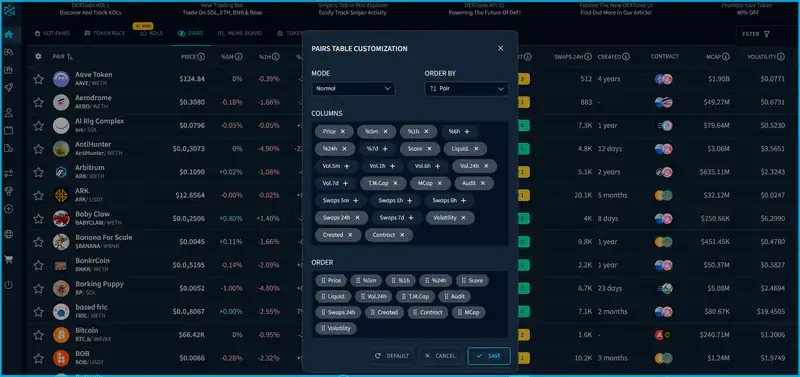Favorite Aave Token with its star
The height and width of the screenshot is (377, 800).
[x=38, y=79]
